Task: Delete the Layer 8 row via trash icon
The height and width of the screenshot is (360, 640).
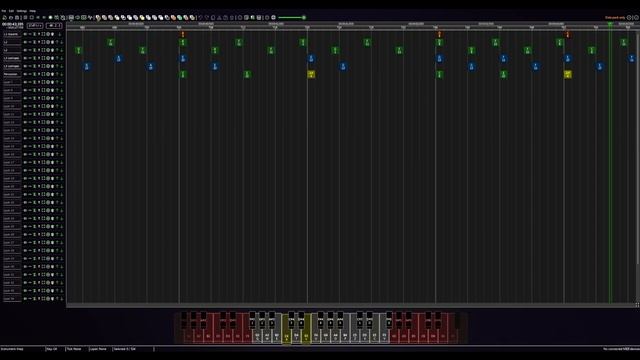Action: click(52, 90)
